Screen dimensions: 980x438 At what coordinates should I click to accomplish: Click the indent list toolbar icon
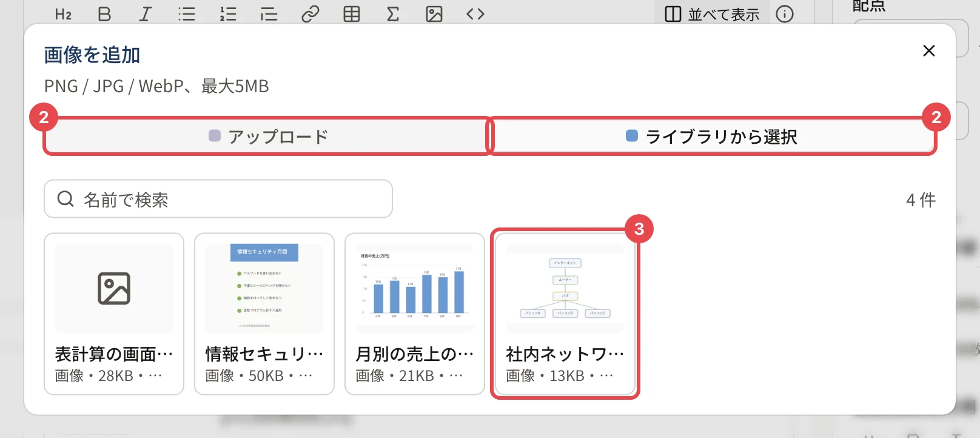click(269, 14)
